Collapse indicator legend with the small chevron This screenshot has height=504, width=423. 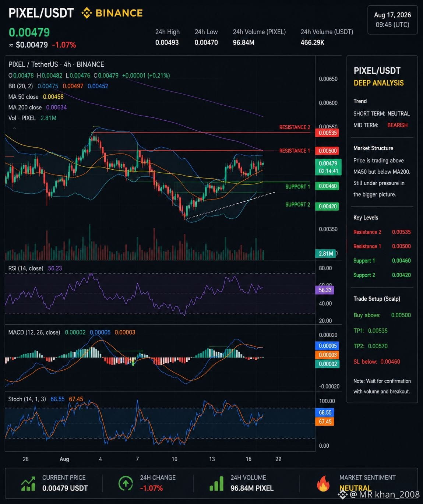coord(14,128)
